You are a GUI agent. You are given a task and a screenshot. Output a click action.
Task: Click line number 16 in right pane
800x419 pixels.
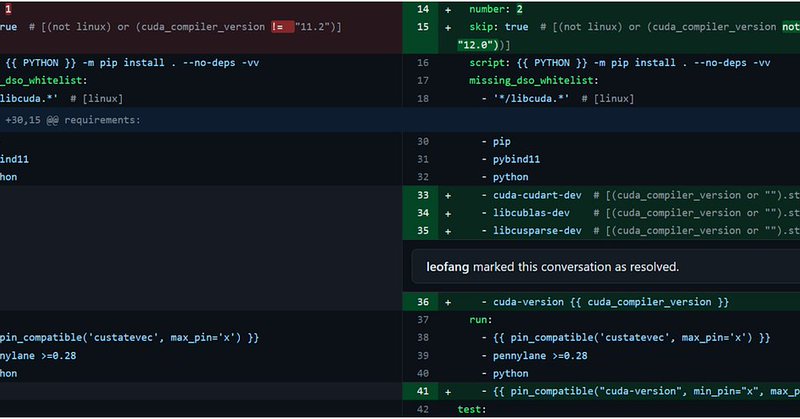[x=423, y=63]
